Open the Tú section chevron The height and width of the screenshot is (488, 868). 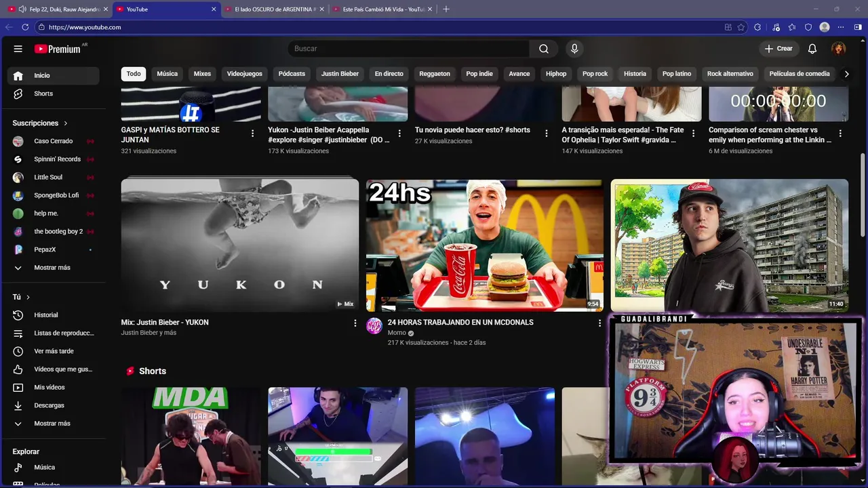pos(28,298)
